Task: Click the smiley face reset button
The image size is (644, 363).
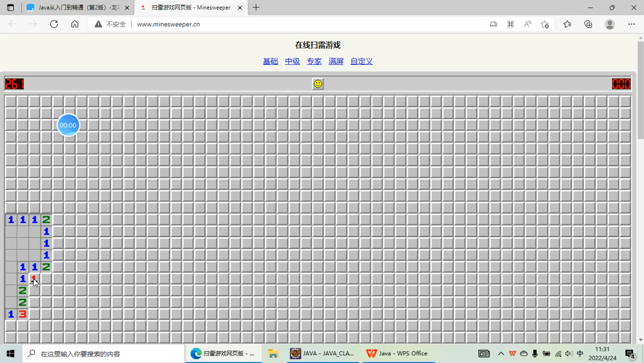Action: click(318, 84)
